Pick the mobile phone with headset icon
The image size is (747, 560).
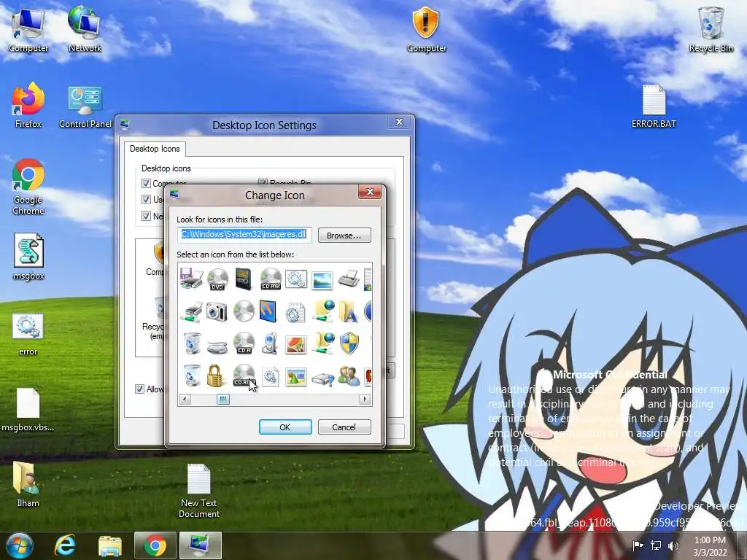[x=270, y=343]
